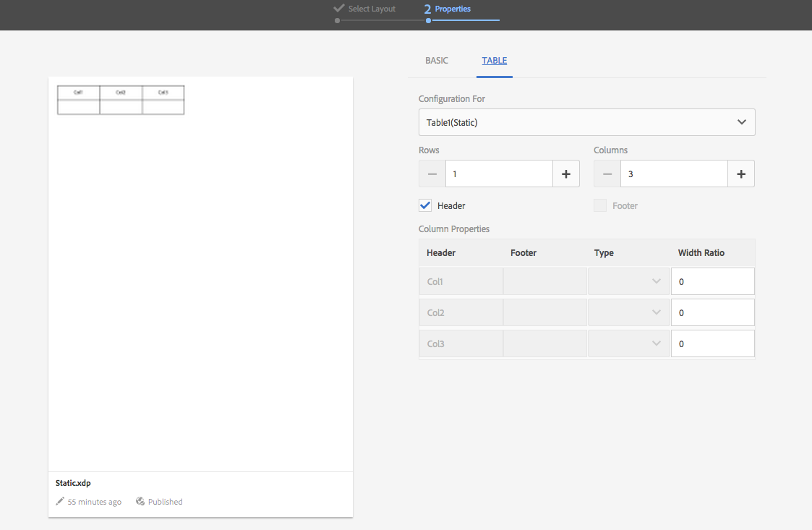Switch to the BASIC tab
812x530 pixels.
point(437,61)
